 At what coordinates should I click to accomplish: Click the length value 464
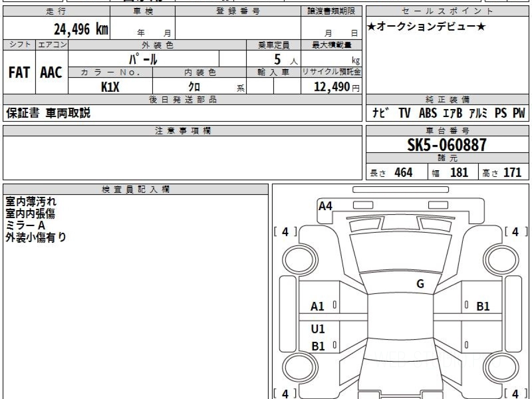pyautogui.click(x=403, y=172)
